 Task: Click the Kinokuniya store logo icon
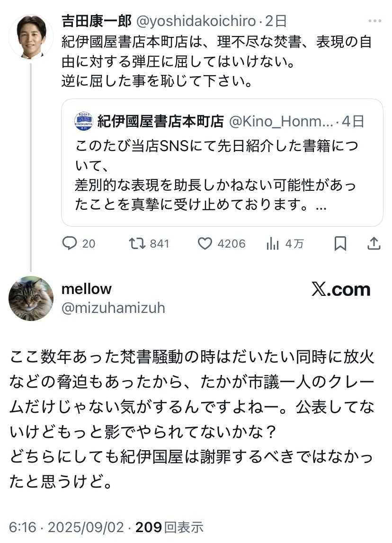tap(84, 122)
